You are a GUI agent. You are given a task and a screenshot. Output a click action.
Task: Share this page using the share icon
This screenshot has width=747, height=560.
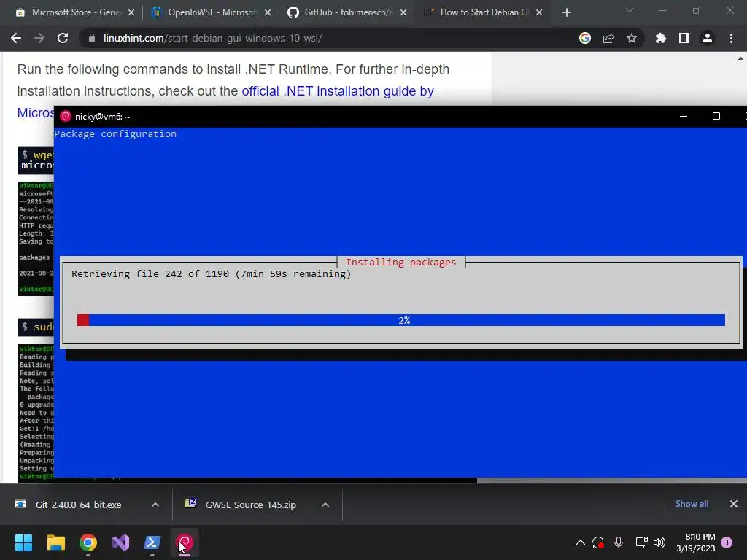(x=608, y=38)
